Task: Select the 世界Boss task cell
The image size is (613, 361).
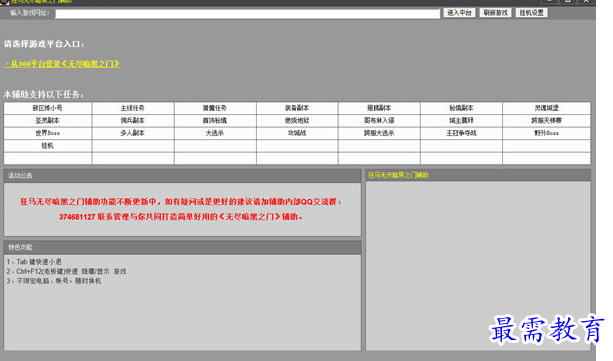Action: tap(48, 133)
